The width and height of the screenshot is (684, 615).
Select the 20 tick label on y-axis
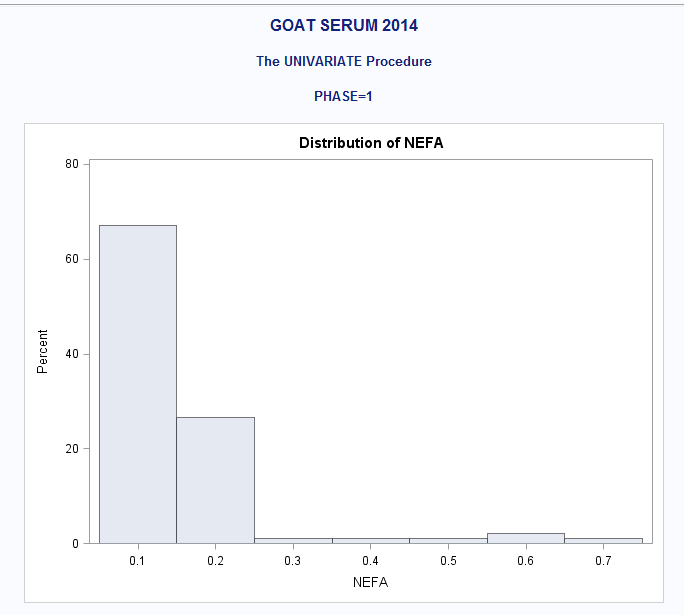click(x=72, y=449)
